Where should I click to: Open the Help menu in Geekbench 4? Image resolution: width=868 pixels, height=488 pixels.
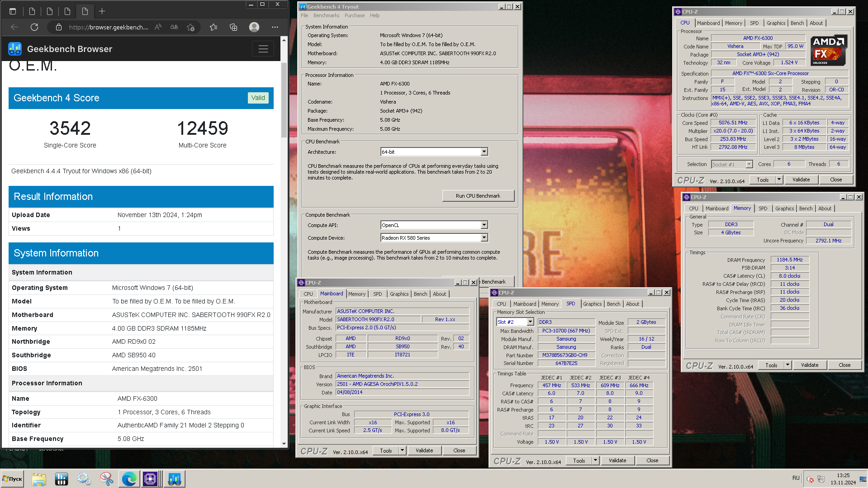pyautogui.click(x=375, y=15)
